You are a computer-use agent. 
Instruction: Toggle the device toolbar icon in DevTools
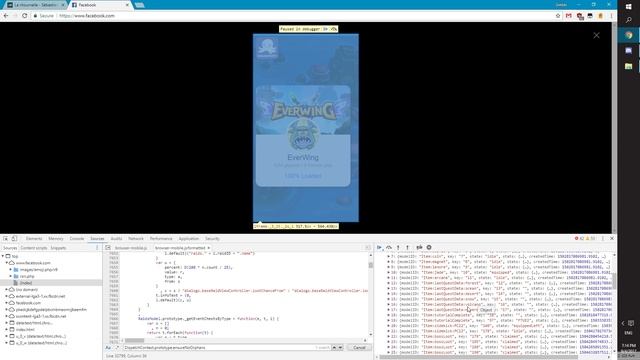point(14,238)
